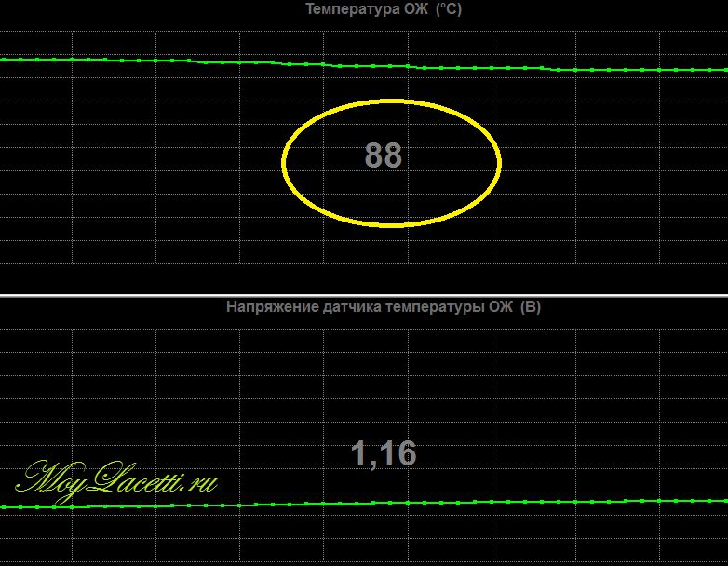Screen dimensions: 728x566
Task: Click the word Температура in the top graph title
Action: [346, 9]
